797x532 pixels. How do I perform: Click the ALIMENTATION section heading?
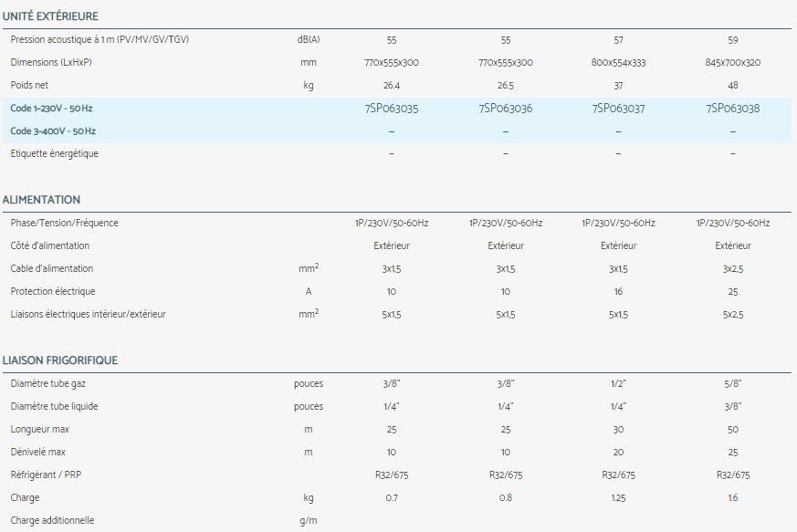tap(42, 200)
